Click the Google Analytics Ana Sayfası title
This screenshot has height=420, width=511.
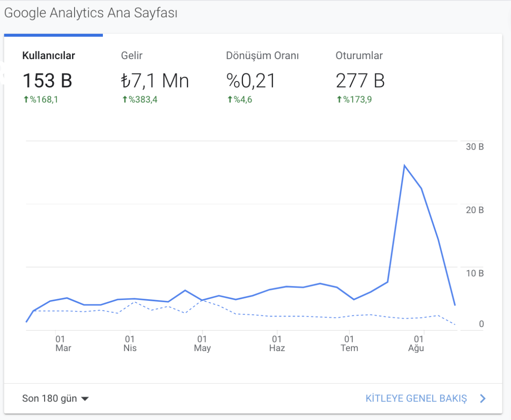click(x=91, y=13)
